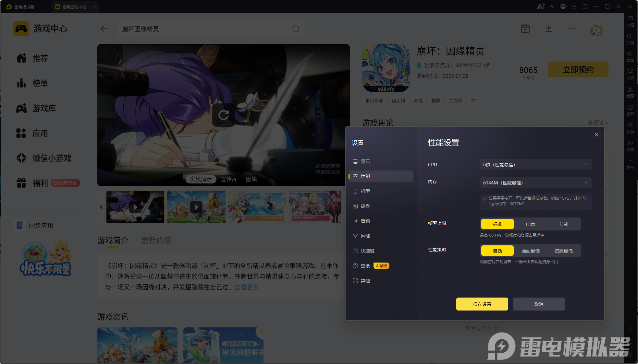Viewport: 638px width, 364px height.
Task: Click the user avatar in header
Action: pos(596,29)
